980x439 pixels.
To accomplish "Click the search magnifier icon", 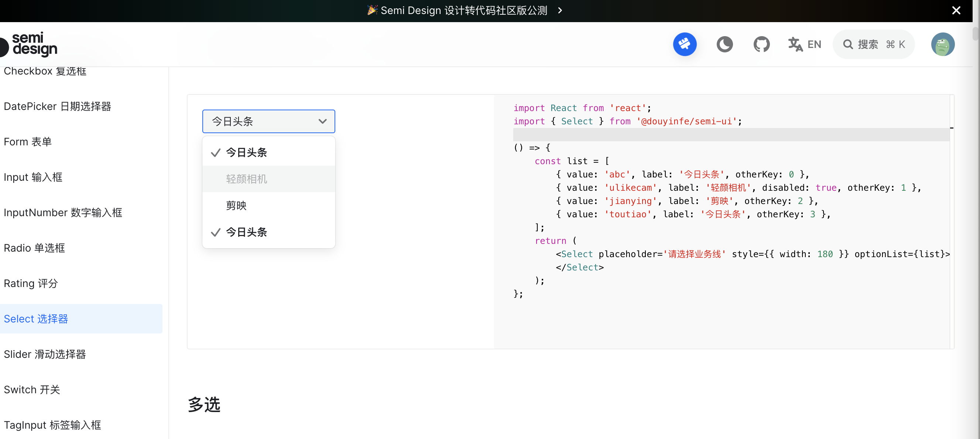I will point(848,45).
